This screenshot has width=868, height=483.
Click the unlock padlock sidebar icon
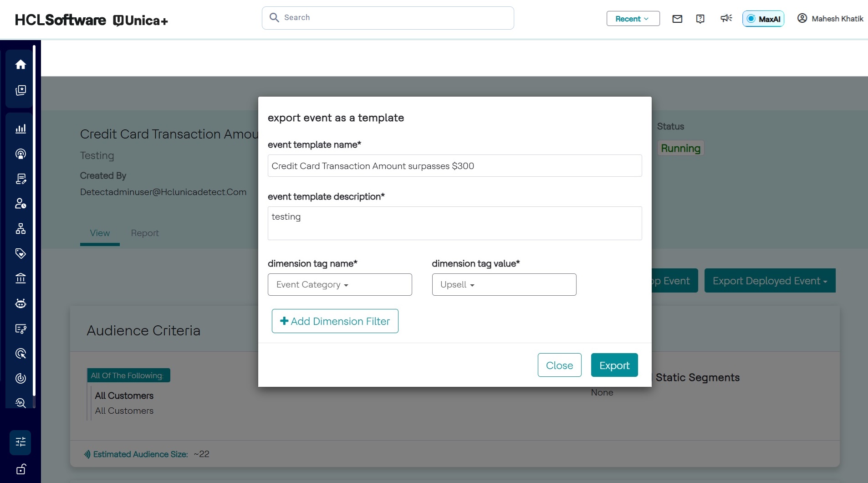pyautogui.click(x=20, y=469)
